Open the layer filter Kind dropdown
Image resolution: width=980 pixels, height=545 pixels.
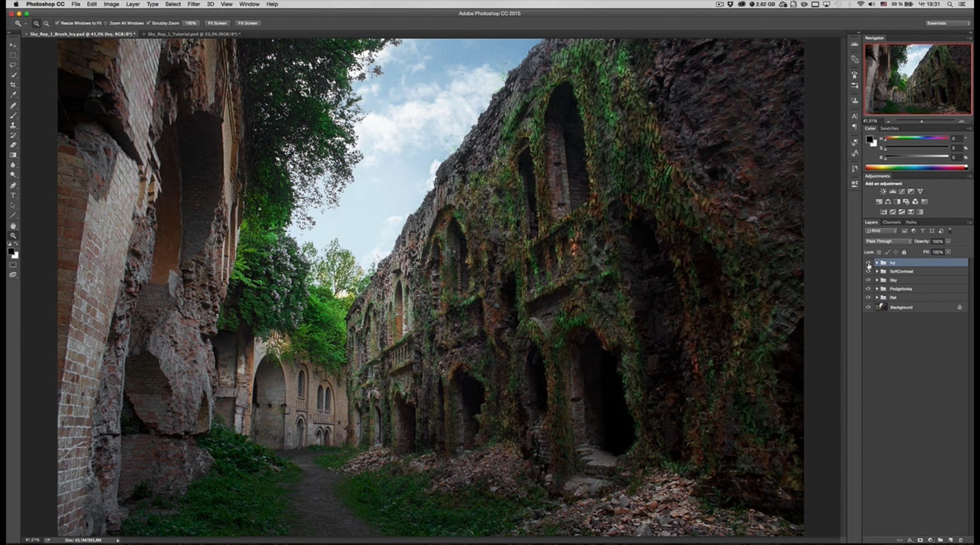(x=881, y=231)
